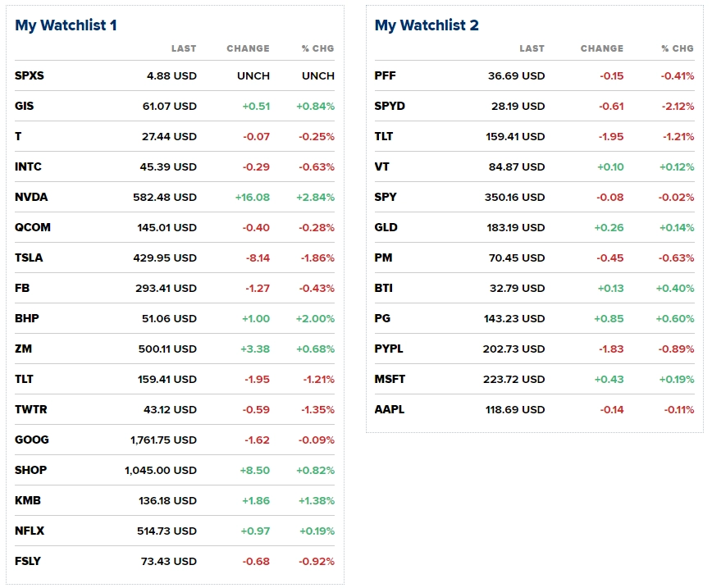Viewport: 712px width, 588px height.
Task: Open the AAPL quote in Watchlist 2
Action: click(390, 409)
